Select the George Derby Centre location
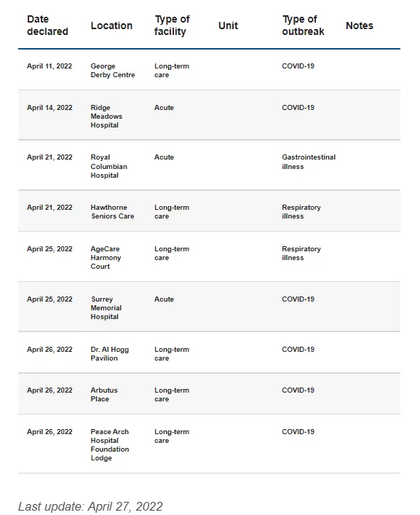Screen dimensions: 420x515 113,70
